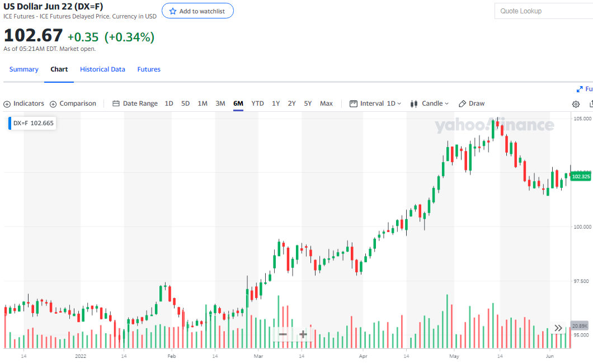Click the Mar date axis label
The height and width of the screenshot is (364, 593).
tap(258, 356)
